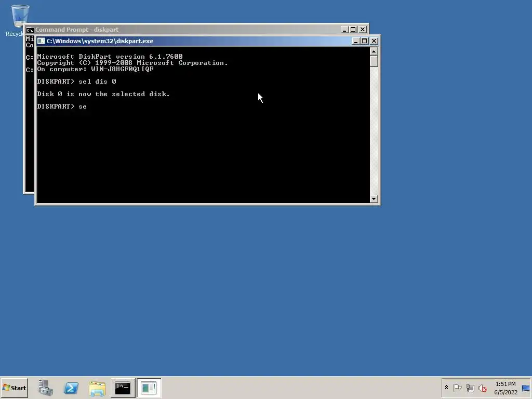Click the 'C:\Windows\system32\diskpart.exe' title bar text
532x399 pixels.
pos(100,41)
